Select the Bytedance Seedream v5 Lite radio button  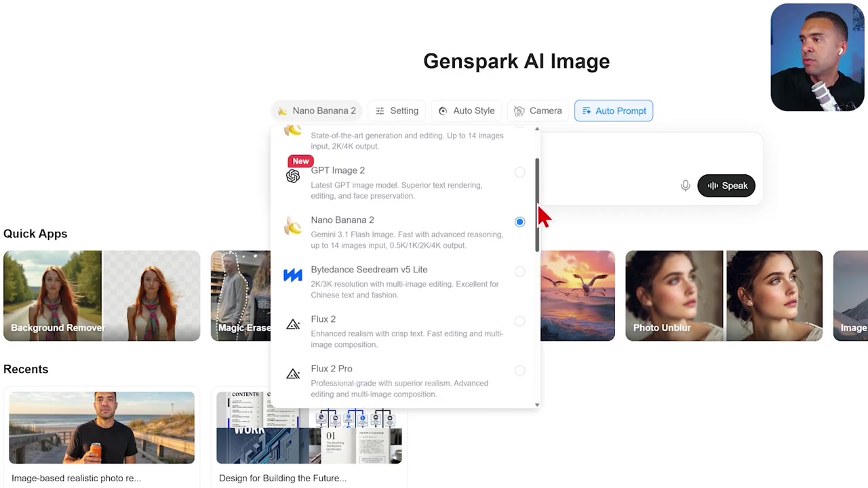point(519,271)
